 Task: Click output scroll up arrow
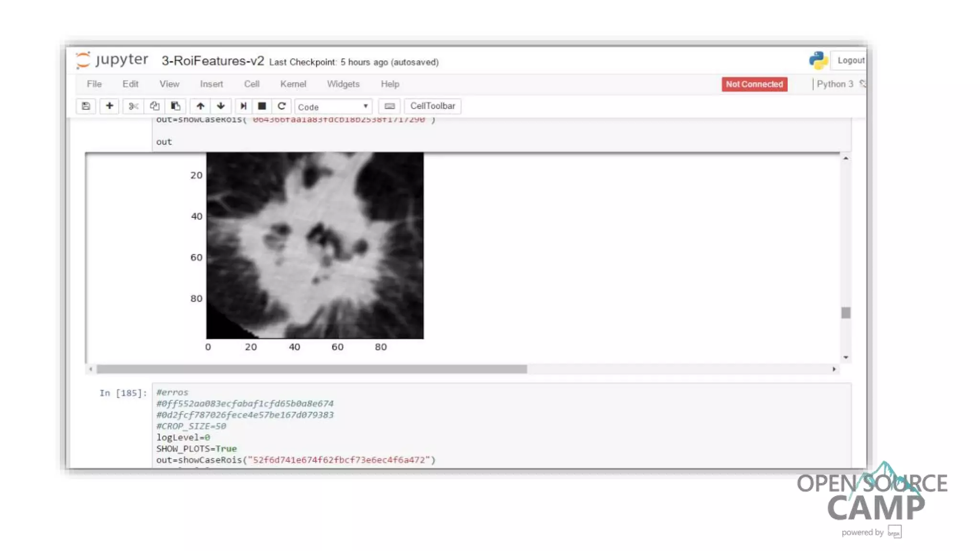[846, 158]
